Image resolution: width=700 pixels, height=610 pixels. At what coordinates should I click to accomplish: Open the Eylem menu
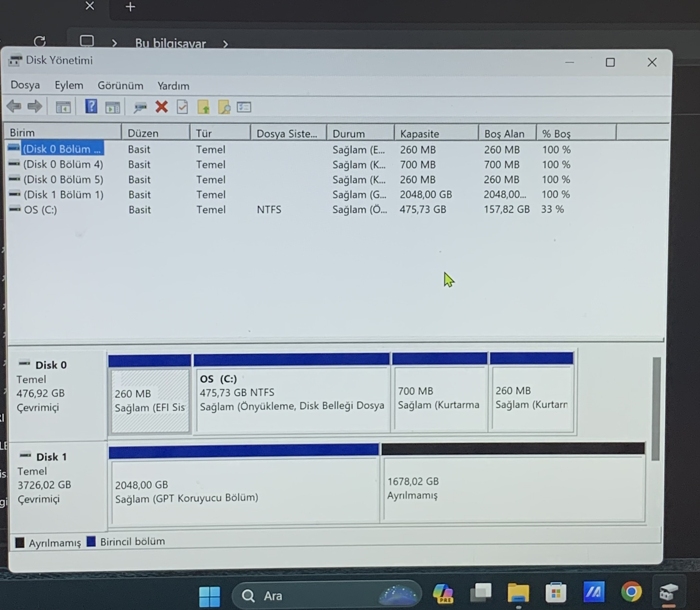(69, 85)
